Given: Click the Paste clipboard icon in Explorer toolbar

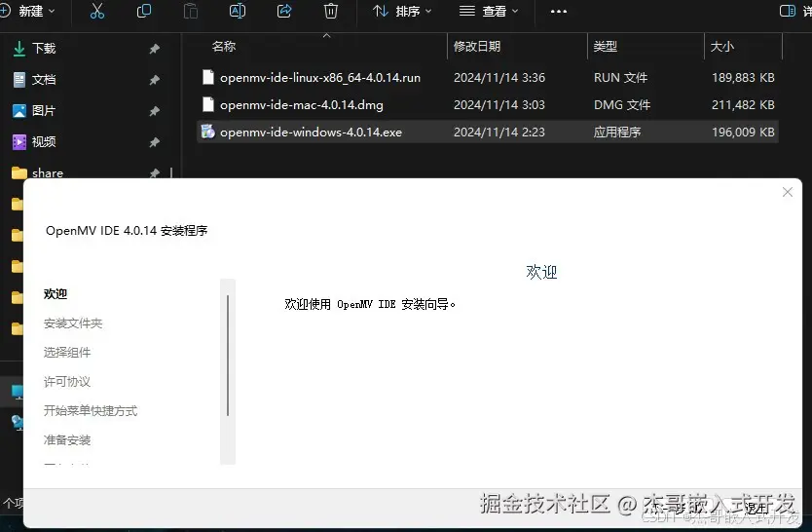Looking at the screenshot, I should (x=191, y=11).
